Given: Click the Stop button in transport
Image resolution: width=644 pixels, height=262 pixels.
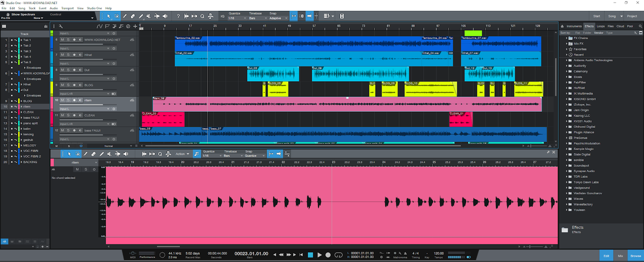Looking at the screenshot, I should [310, 255].
